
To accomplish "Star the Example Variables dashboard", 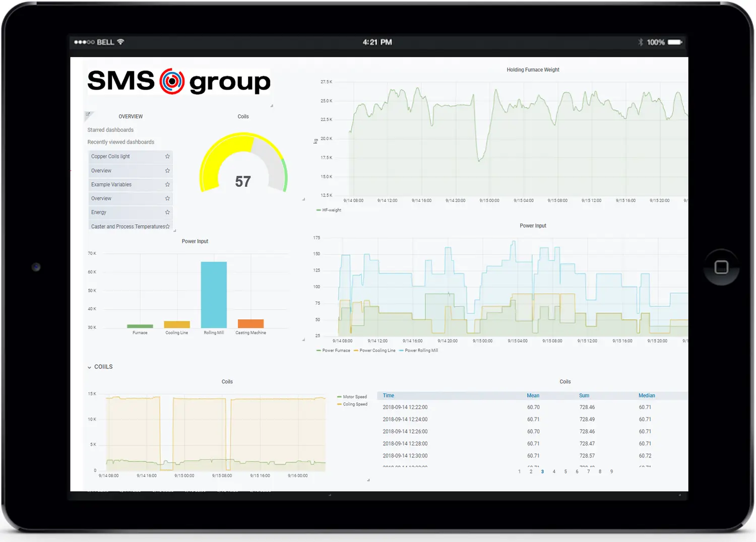I will coord(167,185).
